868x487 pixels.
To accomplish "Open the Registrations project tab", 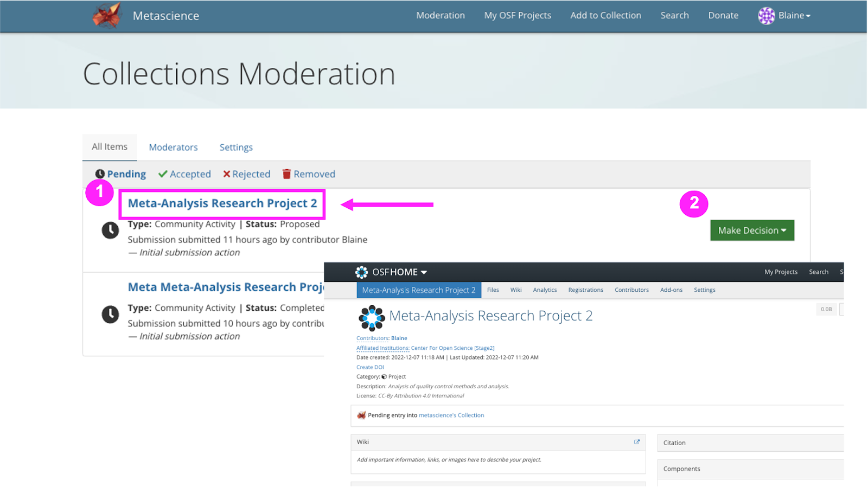I will (585, 290).
